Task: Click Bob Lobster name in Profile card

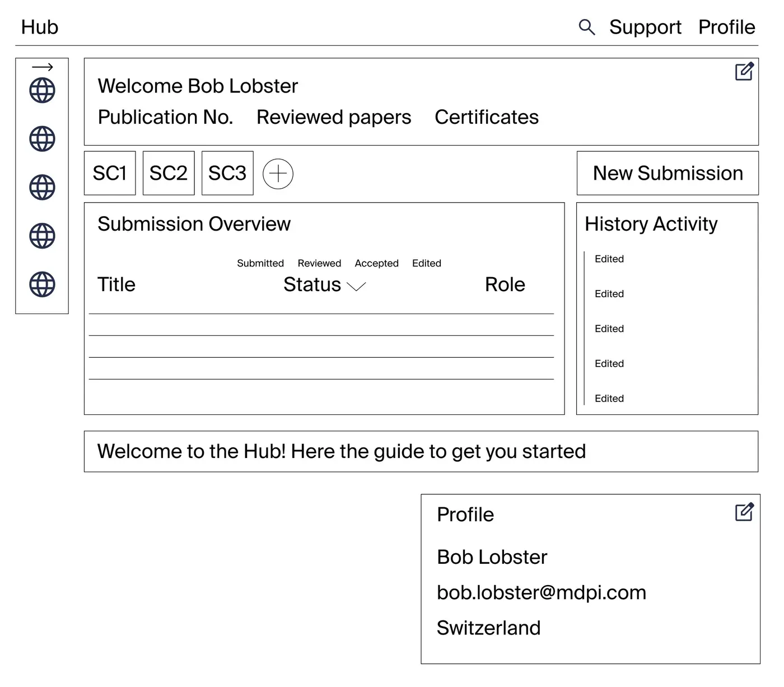Action: pyautogui.click(x=492, y=557)
